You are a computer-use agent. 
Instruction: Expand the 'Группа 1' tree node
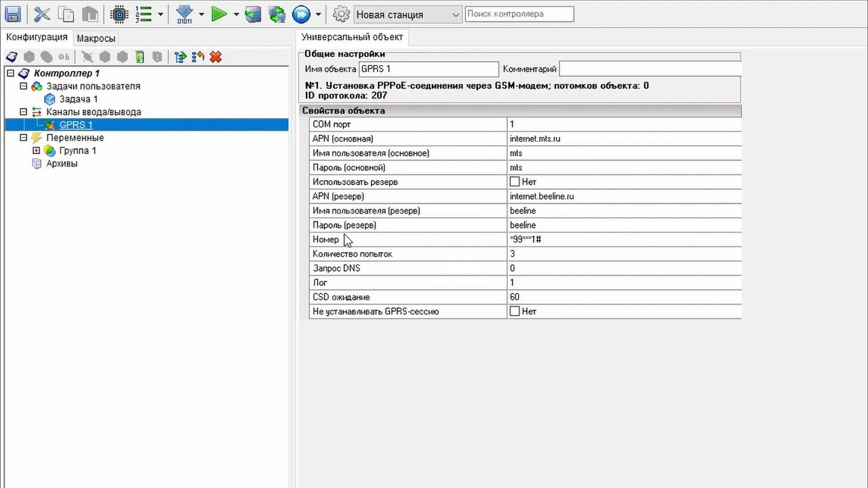click(x=37, y=150)
